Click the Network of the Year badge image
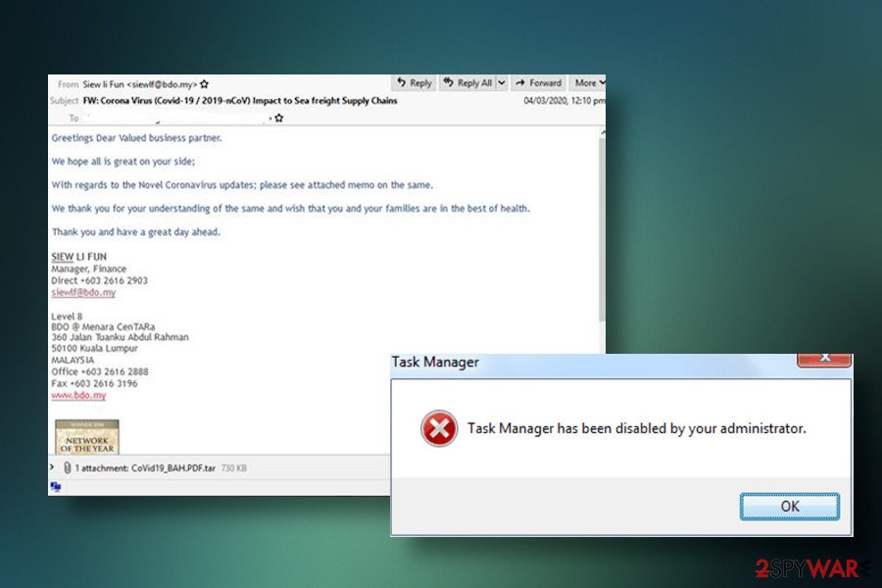Screen dimensions: 882x588 coord(86,437)
